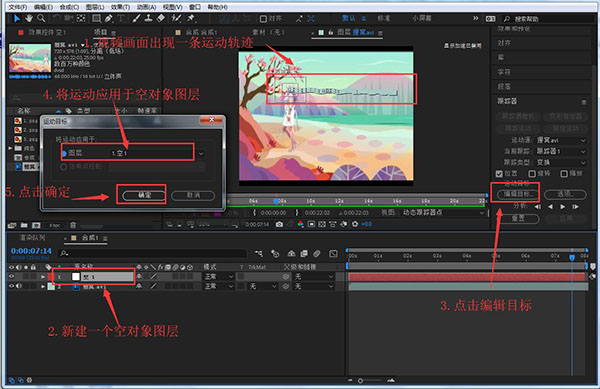Viewport: 600px width, 389px height.
Task: Open the 运动源 motion source dropdown
Action: pos(561,140)
